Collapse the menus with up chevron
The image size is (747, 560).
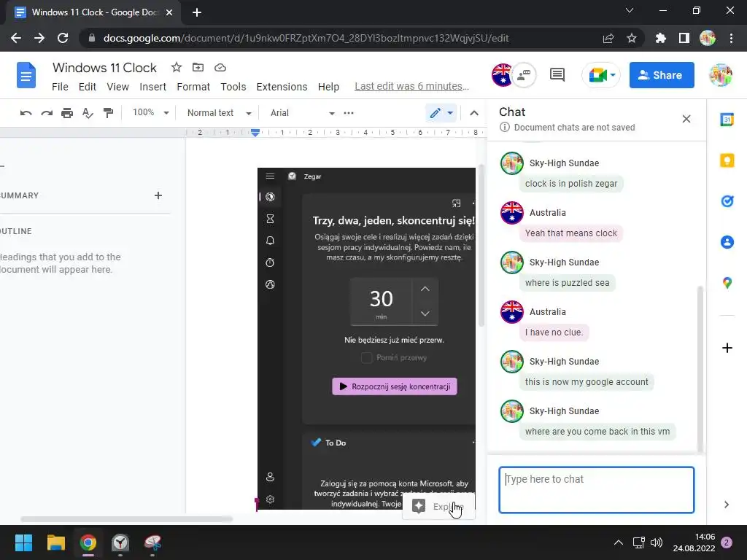(474, 113)
